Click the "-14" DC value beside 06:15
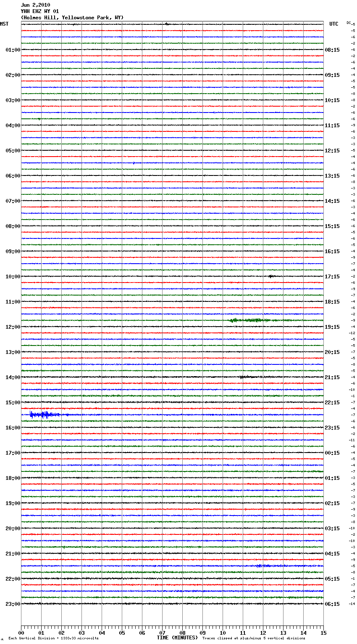Viewport: 357px width, 644px height. (x=352, y=604)
